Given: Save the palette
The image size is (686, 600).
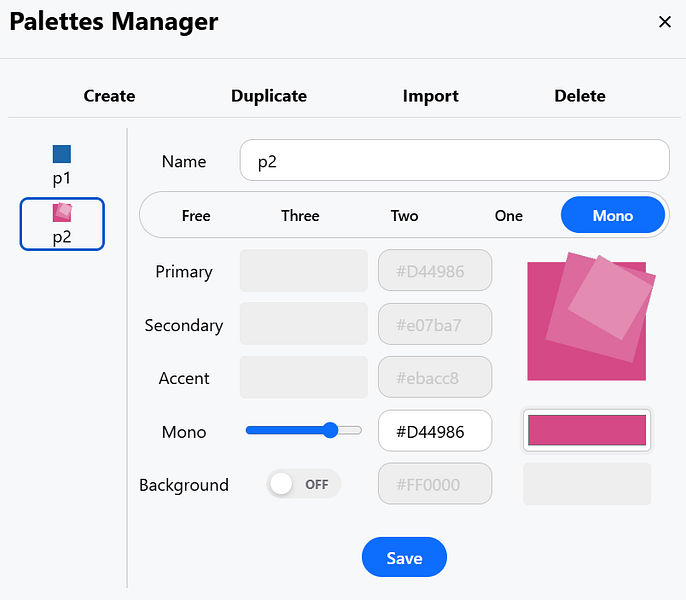Looking at the screenshot, I should (x=404, y=557).
